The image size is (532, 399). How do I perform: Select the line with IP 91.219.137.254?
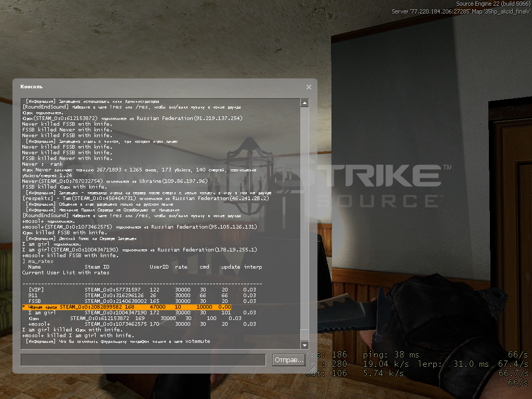[x=132, y=118]
